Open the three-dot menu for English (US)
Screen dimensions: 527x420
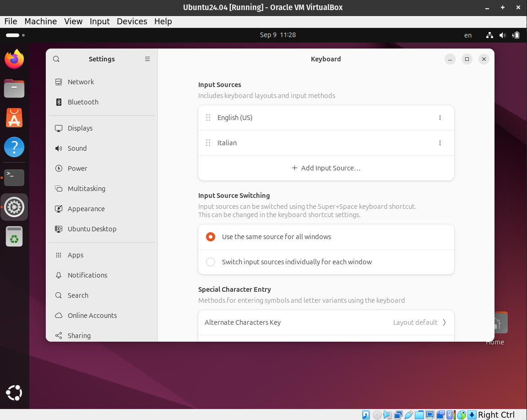[440, 118]
